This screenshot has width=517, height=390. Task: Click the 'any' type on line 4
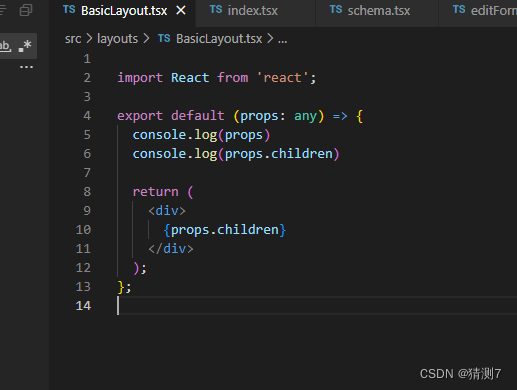[305, 116]
